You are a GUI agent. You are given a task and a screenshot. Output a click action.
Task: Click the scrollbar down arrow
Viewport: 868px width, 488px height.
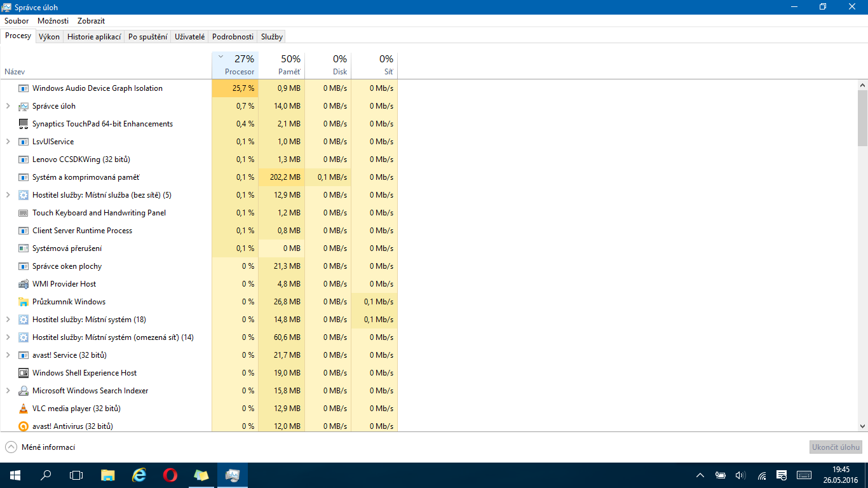[x=862, y=426]
